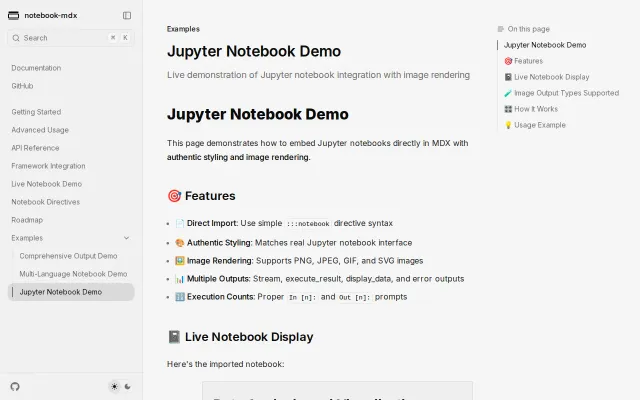Open the Roadmap page

(x=27, y=220)
